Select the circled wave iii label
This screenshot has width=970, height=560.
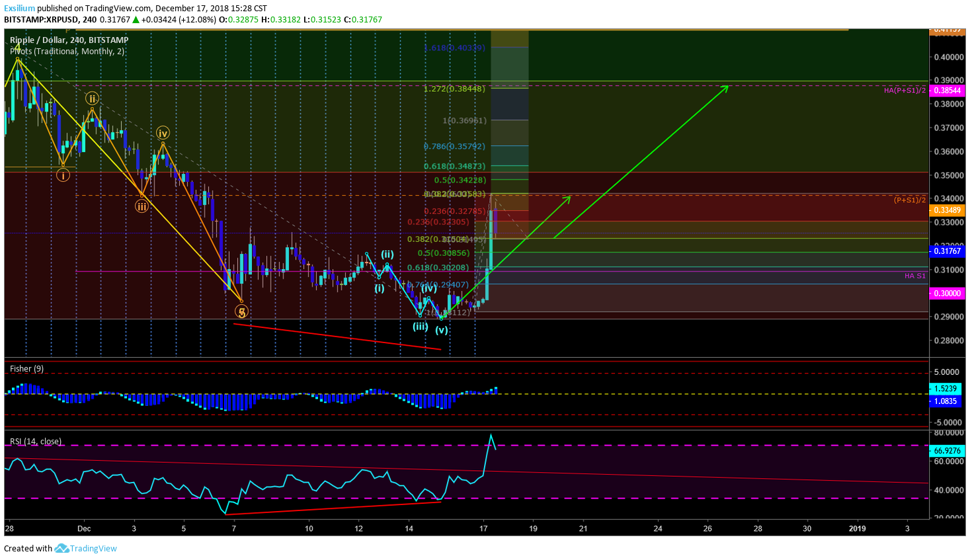[x=142, y=206]
